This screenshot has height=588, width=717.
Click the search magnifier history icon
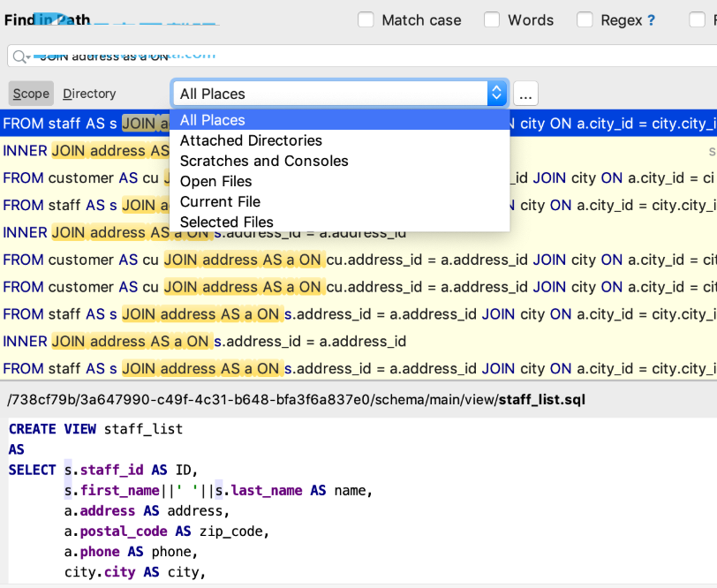(20, 57)
